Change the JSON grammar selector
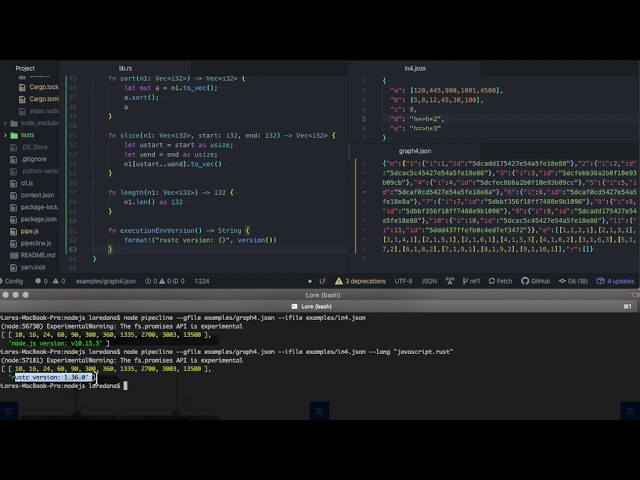640x480 pixels. (x=429, y=281)
